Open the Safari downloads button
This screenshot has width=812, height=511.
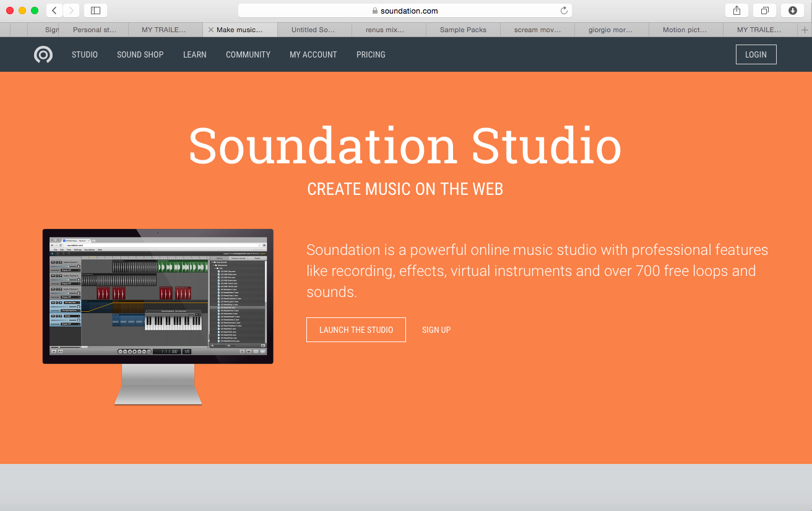click(x=793, y=11)
